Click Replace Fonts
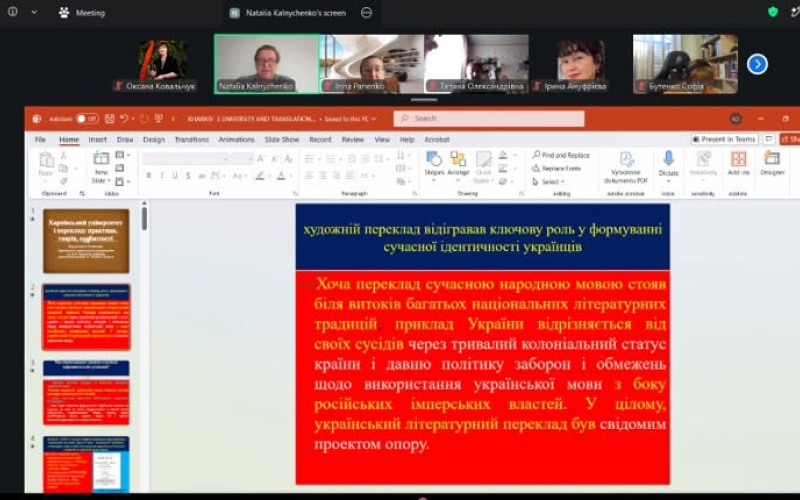The image size is (800, 500). (x=556, y=168)
